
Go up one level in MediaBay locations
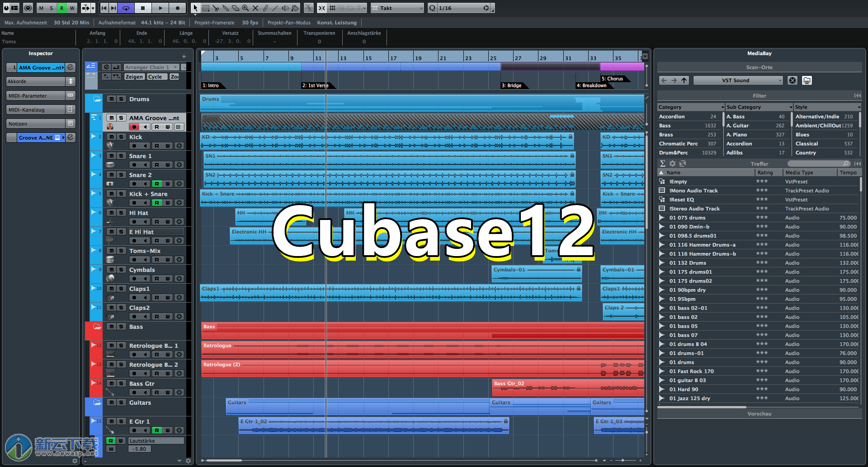(x=684, y=80)
